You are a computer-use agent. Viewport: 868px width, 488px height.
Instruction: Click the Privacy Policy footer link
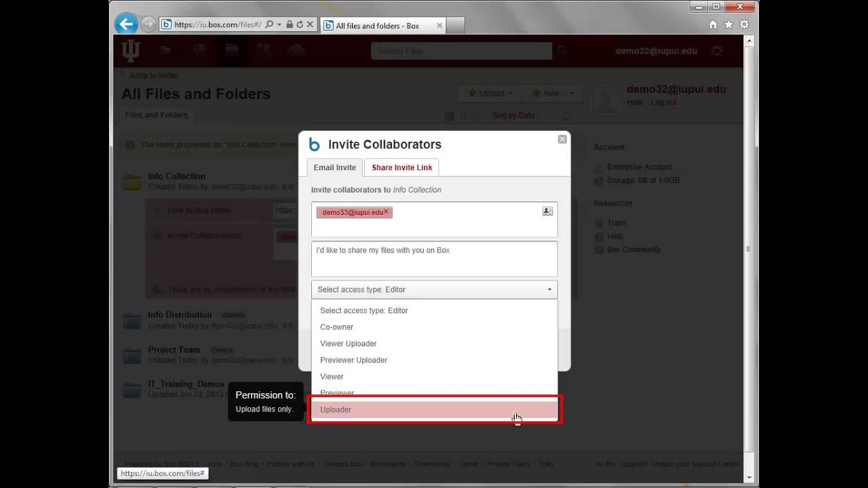coord(508,464)
